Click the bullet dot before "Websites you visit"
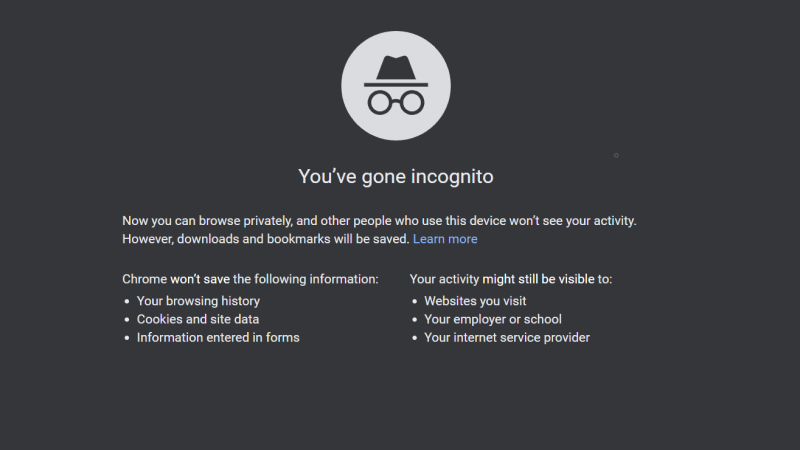This screenshot has width=800, height=450. coord(414,302)
